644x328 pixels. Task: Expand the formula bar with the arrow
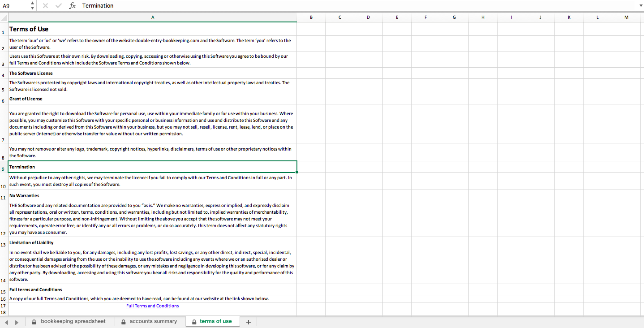pos(641,6)
